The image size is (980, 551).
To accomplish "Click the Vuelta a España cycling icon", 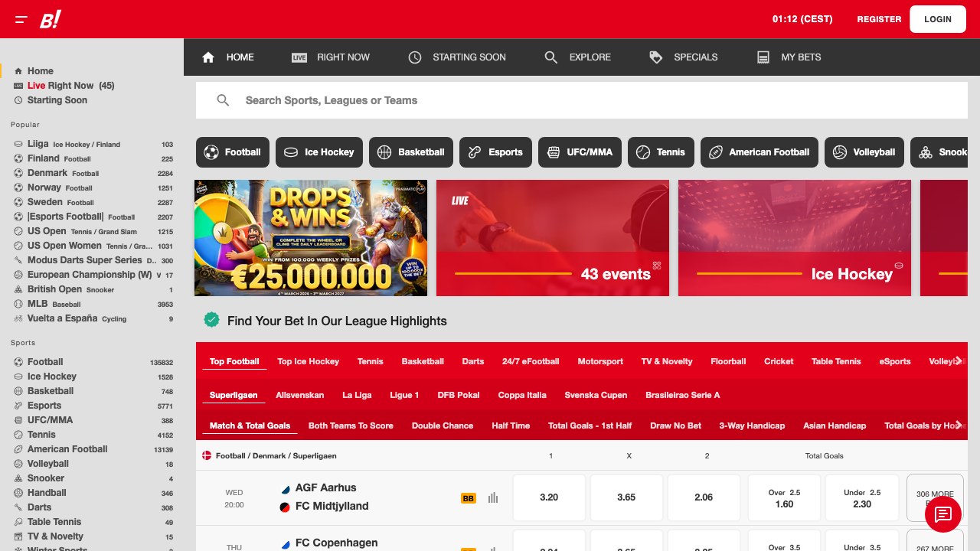I will [18, 318].
